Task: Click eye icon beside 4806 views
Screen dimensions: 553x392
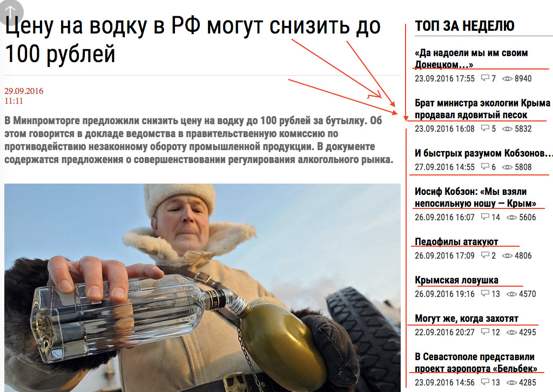Action: click(507, 255)
